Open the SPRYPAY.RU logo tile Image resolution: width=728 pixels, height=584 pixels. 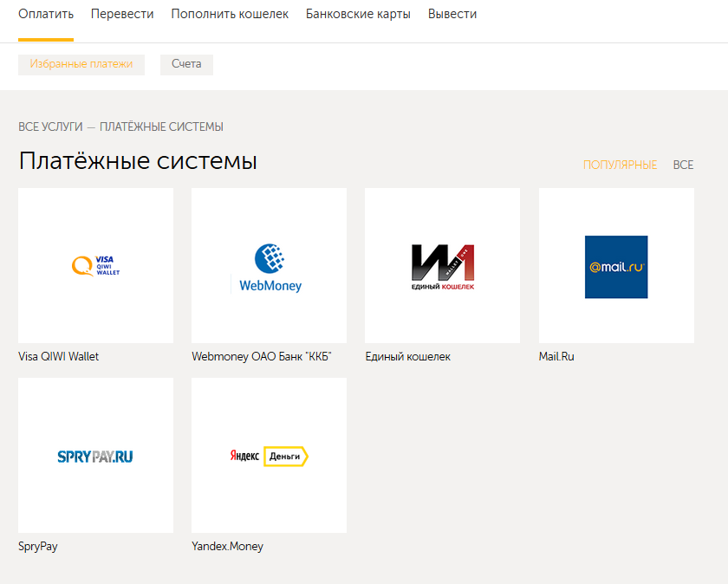[95, 456]
